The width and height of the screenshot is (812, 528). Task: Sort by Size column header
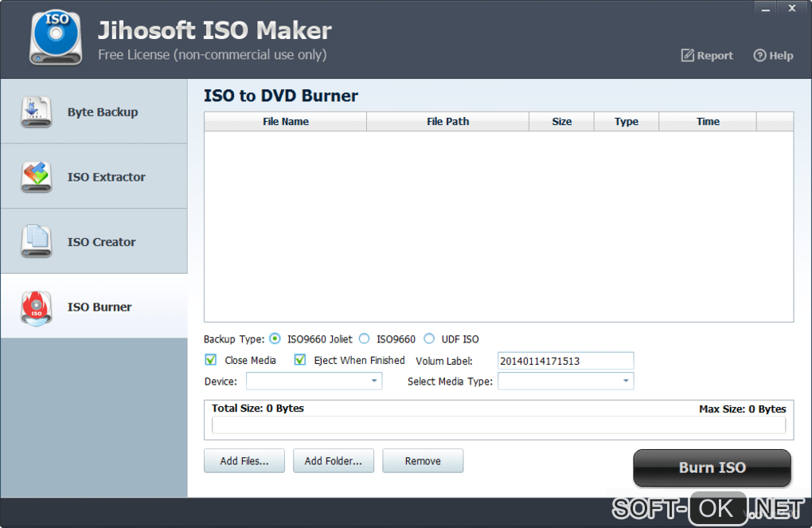[x=561, y=121]
